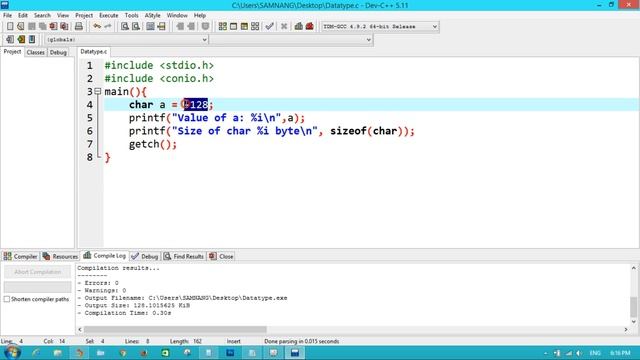Click the Indent toolbar icon
This screenshot has height=360, width=640.
(180, 26)
